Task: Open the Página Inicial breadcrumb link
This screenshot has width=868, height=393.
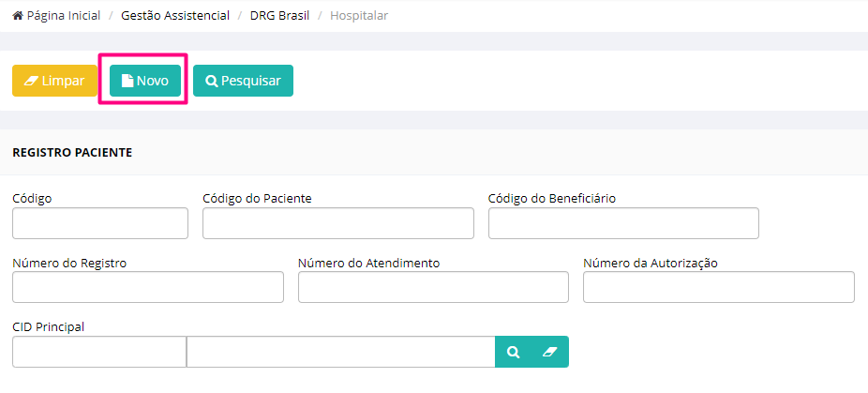Action: coord(63,16)
